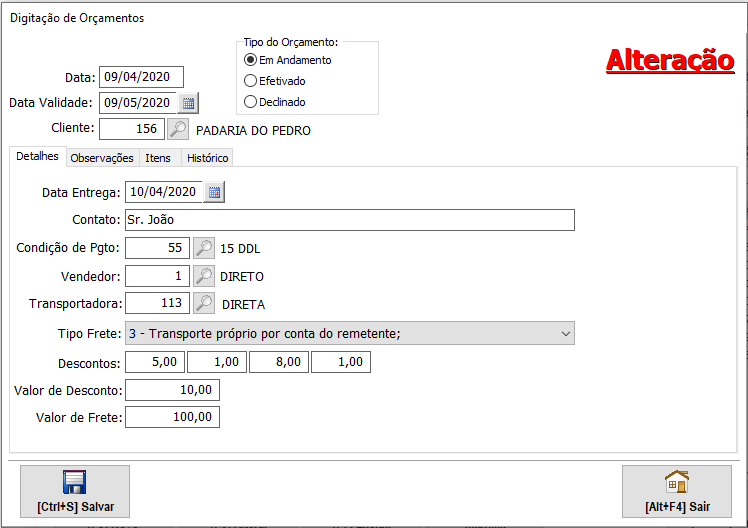This screenshot has height=528, width=748.
Task: Click the Transportadora lookup magnifier icon
Action: click(203, 304)
